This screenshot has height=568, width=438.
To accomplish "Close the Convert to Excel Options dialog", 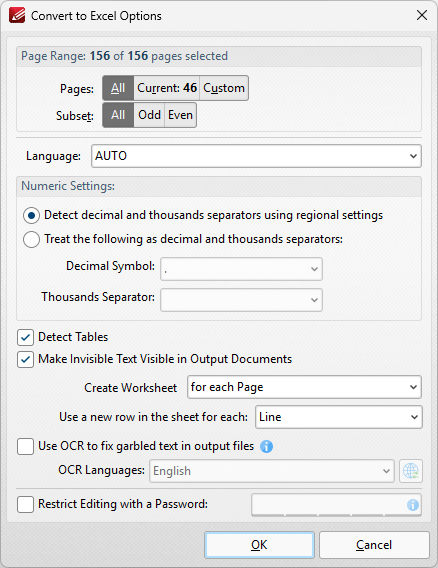I will coord(422,15).
